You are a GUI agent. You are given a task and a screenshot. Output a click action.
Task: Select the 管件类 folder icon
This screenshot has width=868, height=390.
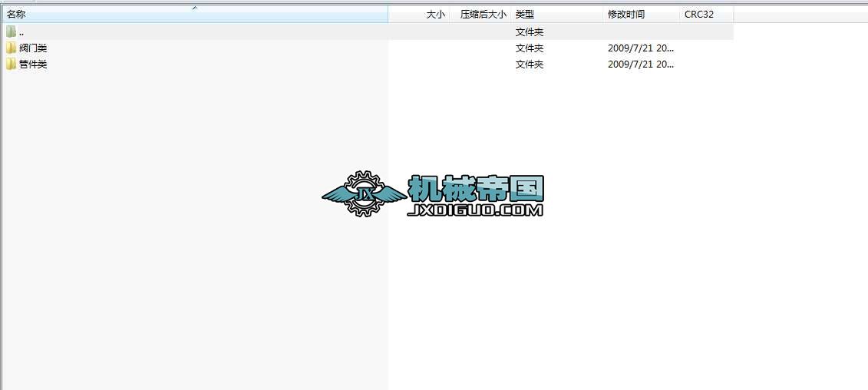(x=11, y=64)
